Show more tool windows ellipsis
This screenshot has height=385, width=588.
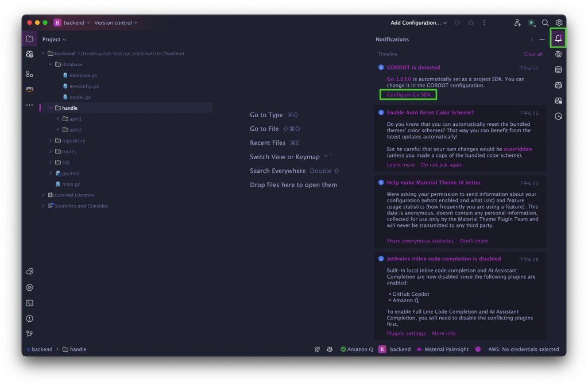click(x=30, y=105)
